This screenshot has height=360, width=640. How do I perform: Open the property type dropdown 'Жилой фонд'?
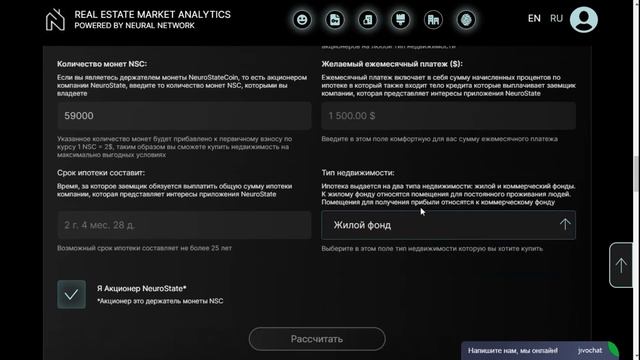click(449, 225)
